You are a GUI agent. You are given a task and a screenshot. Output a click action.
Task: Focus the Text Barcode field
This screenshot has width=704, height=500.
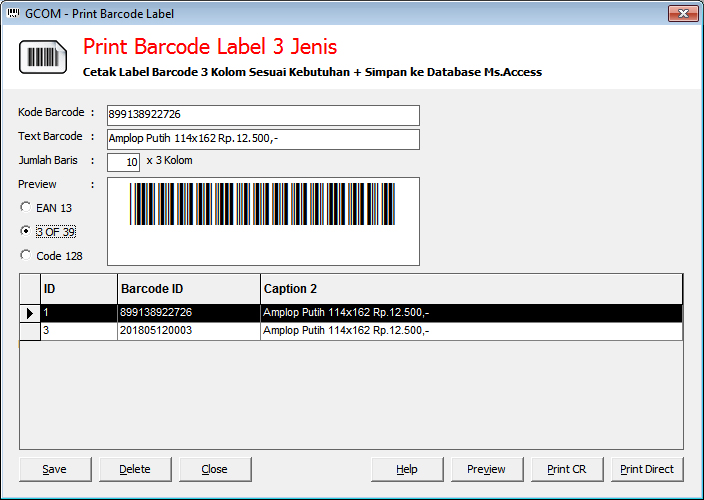(x=262, y=139)
